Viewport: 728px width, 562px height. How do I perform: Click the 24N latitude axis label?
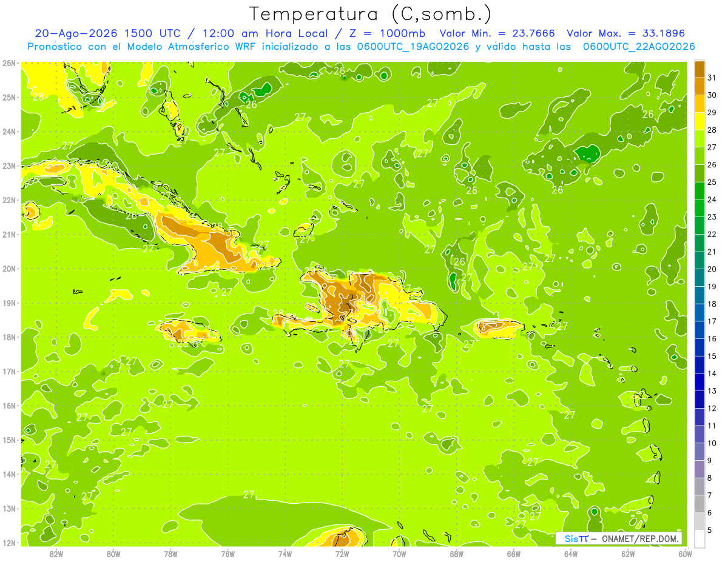pos(8,132)
